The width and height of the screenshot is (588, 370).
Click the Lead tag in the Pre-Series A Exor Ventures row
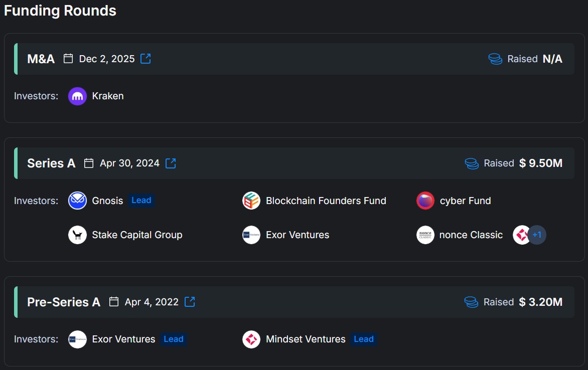click(174, 339)
